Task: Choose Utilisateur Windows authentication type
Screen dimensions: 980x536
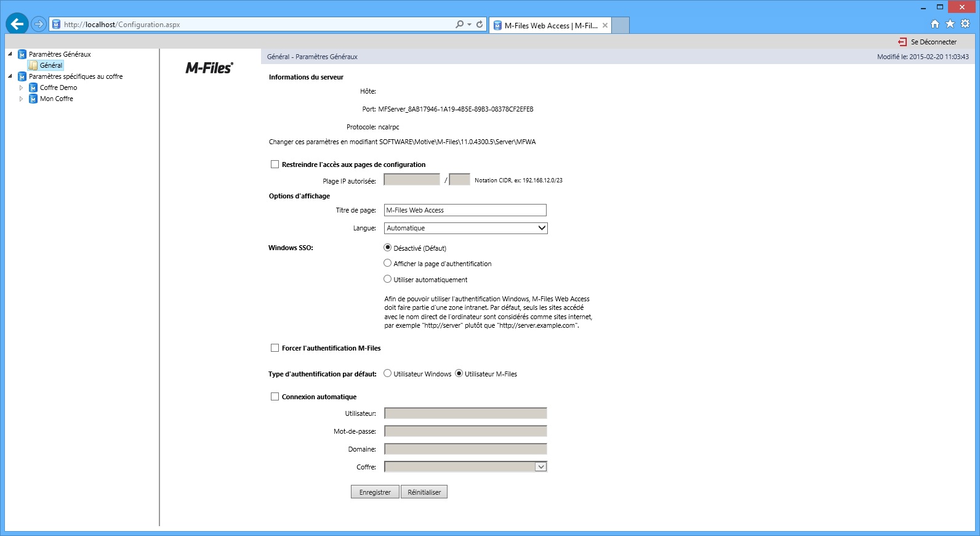Action: pyautogui.click(x=387, y=373)
